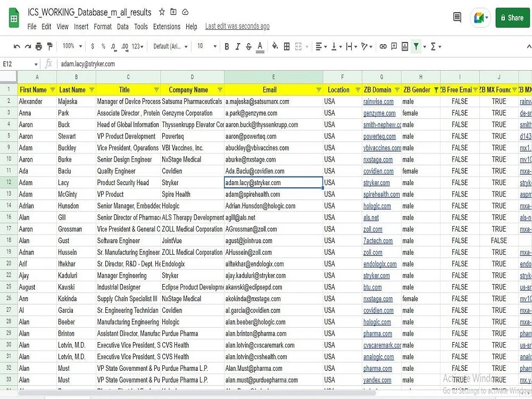Open the Insert menu

pyautogui.click(x=81, y=27)
